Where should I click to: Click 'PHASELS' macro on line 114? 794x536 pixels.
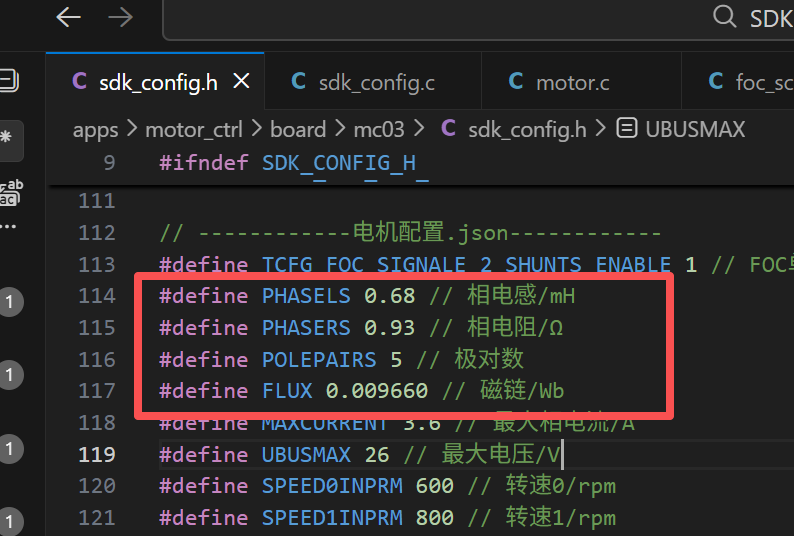(x=306, y=296)
